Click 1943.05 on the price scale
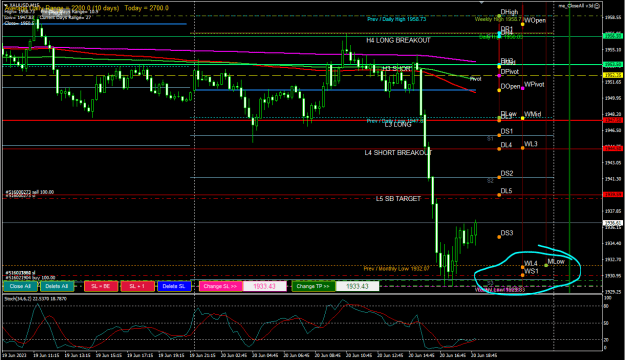625x360 pixels. coord(613,163)
